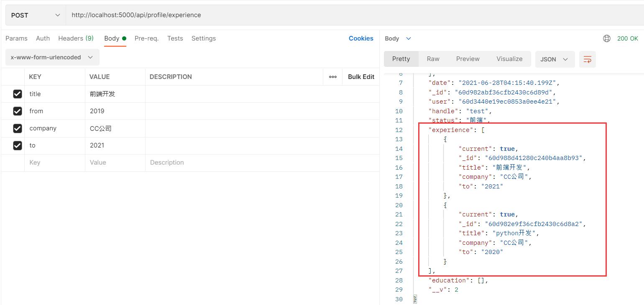Open the Pre-req. tab
The height and width of the screenshot is (305, 644).
coord(146,38)
